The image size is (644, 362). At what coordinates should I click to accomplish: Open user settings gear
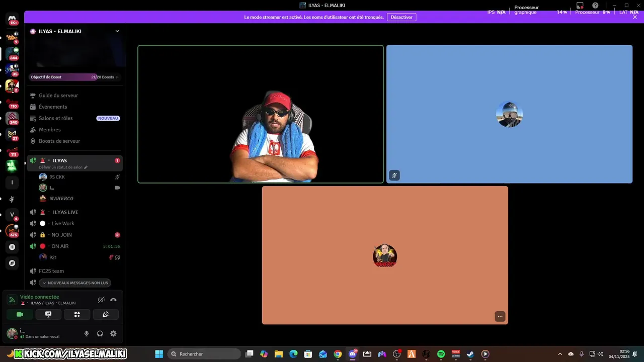tap(113, 333)
